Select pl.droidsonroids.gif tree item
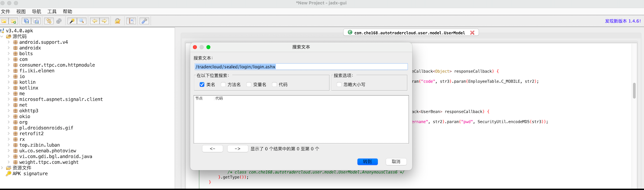The height and width of the screenshot is (190, 644). (x=46, y=128)
